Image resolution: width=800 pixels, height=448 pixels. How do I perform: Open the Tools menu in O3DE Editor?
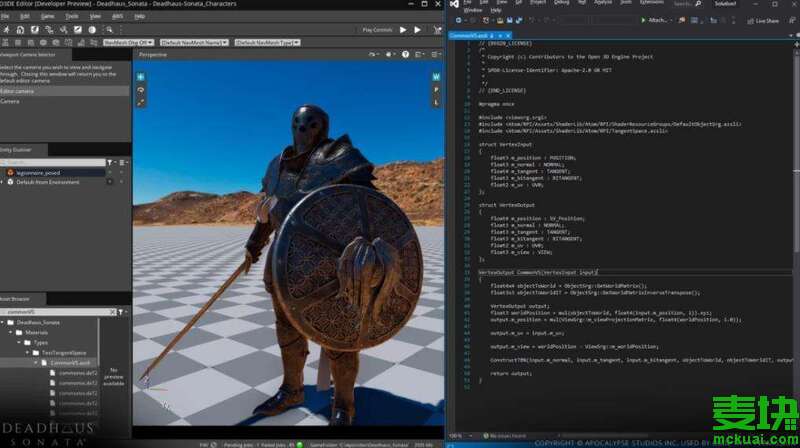(72, 16)
